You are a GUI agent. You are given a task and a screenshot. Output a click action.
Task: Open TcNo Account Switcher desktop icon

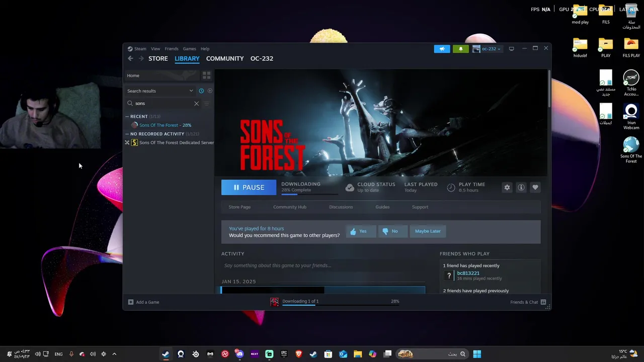631,83
